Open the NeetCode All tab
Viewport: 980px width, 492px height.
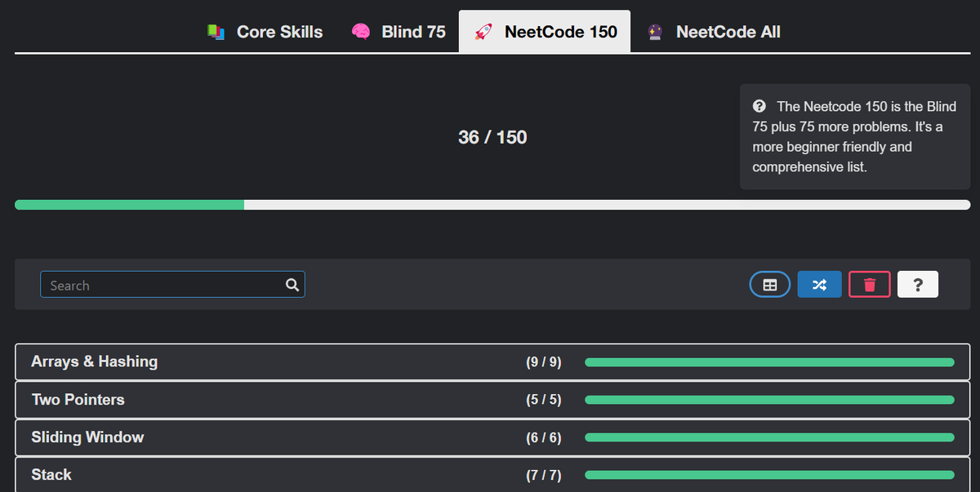point(713,32)
